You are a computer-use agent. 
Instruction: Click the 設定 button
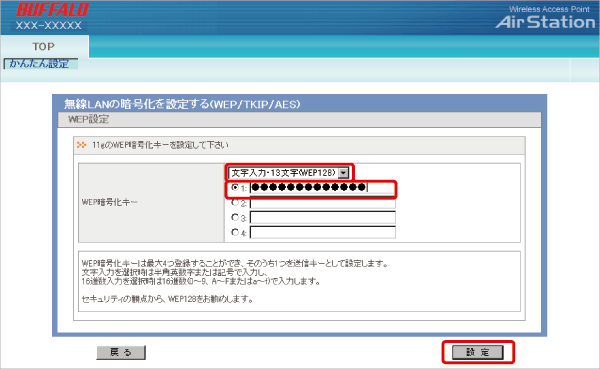click(478, 352)
